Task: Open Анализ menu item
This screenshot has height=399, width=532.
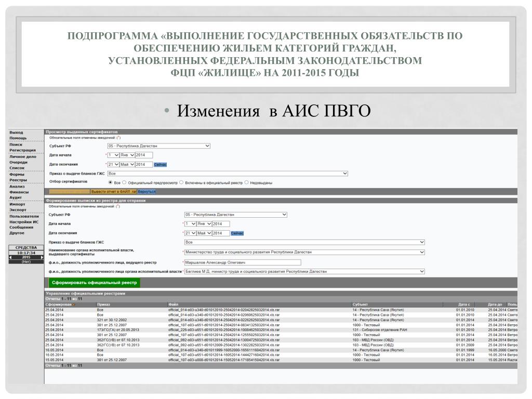Action: click(17, 187)
